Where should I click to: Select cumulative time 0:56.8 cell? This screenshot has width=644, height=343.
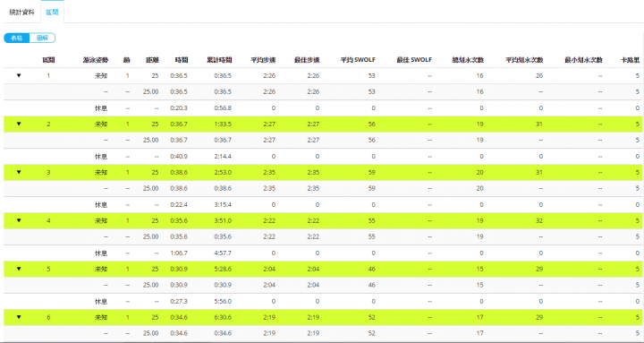tap(223, 108)
